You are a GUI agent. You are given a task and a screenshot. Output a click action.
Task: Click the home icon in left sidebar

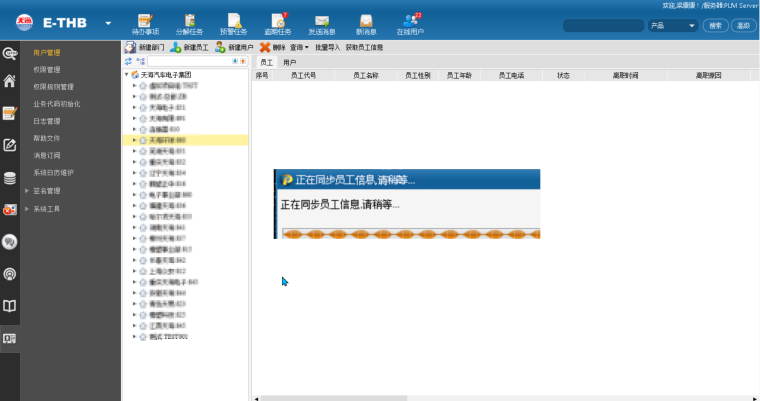[x=10, y=82]
